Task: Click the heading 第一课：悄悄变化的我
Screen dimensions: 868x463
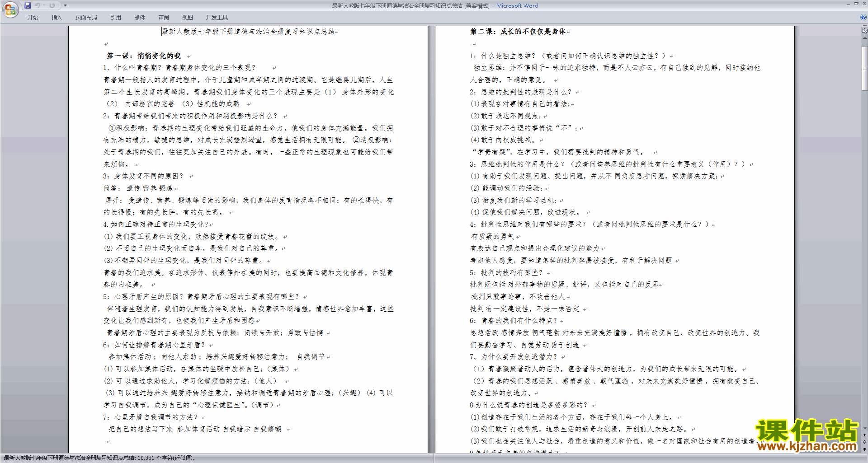Action: click(x=144, y=56)
